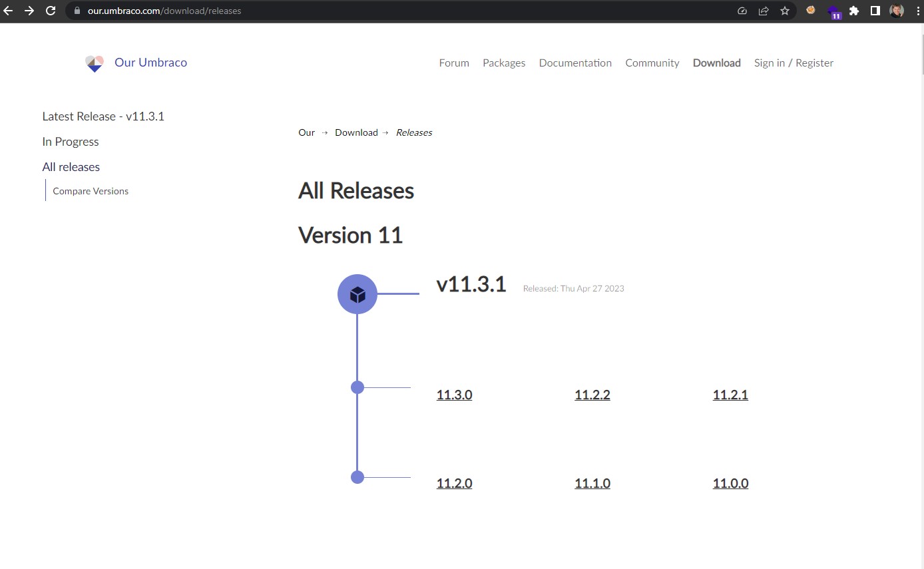Image resolution: width=924 pixels, height=569 pixels.
Task: Click the Our Umbraco site title
Action: coord(150,63)
